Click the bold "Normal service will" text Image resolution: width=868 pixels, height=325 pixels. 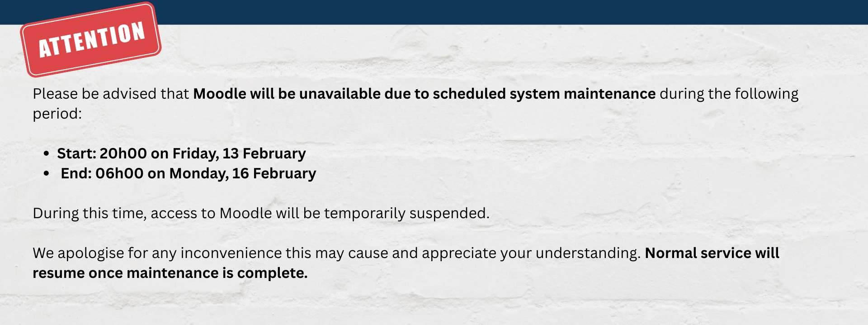(x=712, y=253)
